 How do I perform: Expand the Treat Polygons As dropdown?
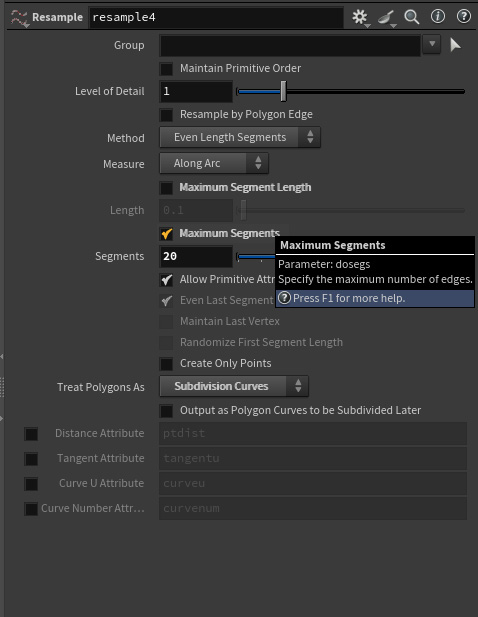coord(234,386)
